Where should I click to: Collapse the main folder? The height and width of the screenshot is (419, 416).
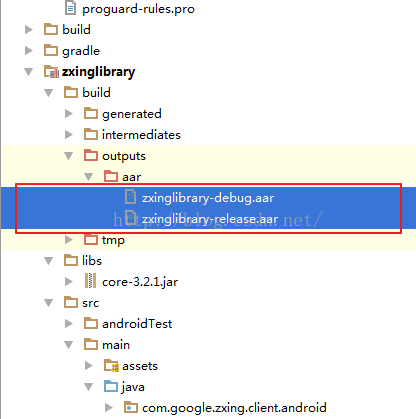tap(69, 345)
